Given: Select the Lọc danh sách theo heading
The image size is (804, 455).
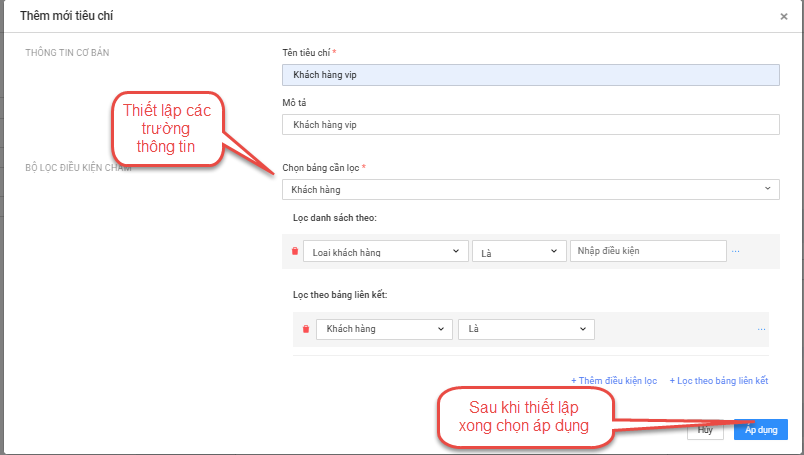Looking at the screenshot, I should (335, 218).
